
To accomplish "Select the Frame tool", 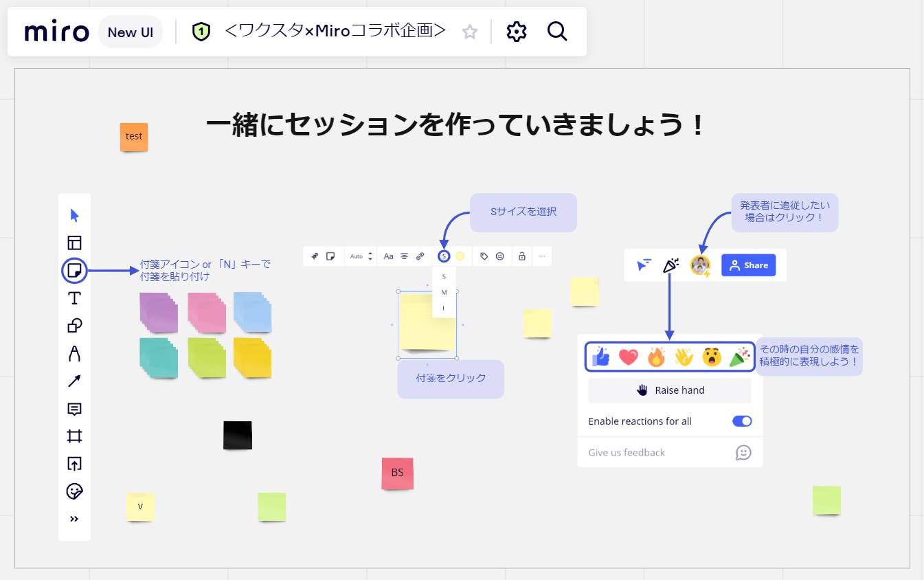I will (x=74, y=436).
